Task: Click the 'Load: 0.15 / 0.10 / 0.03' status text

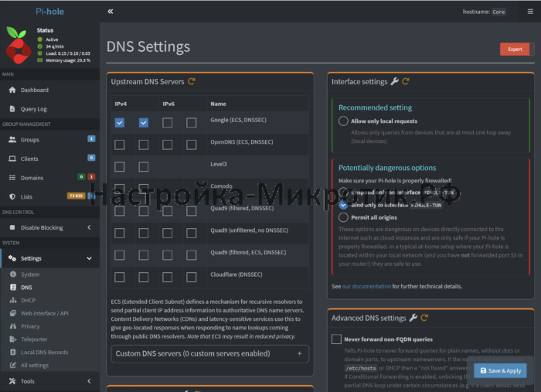Action: pyautogui.click(x=68, y=53)
